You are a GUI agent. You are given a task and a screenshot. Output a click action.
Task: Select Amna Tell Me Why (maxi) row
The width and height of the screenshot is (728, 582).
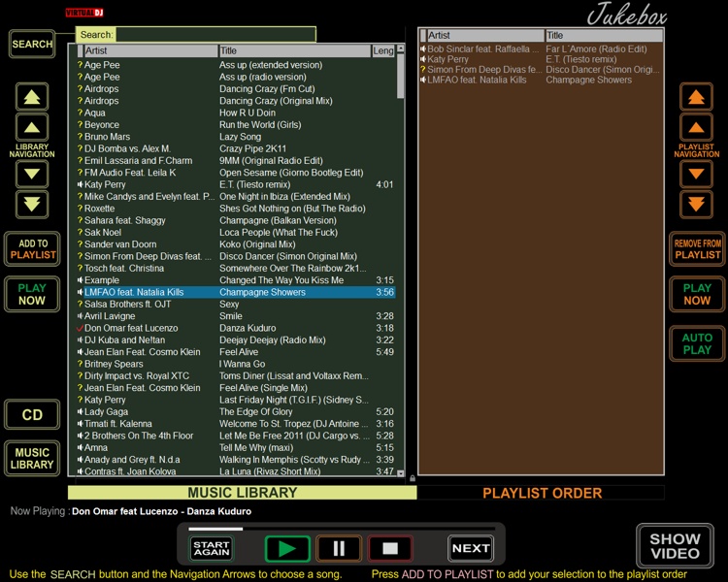click(236, 448)
